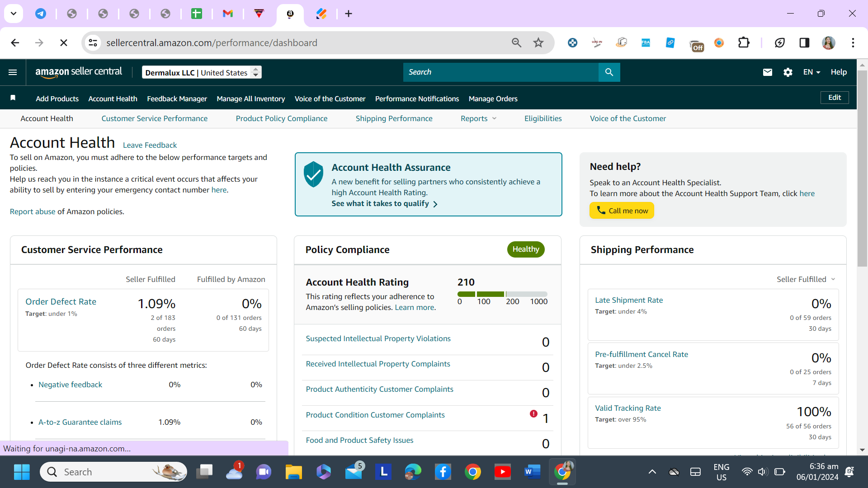This screenshot has width=868, height=488.
Task: Open Performance Notifications in favorites bar
Action: pos(417,99)
